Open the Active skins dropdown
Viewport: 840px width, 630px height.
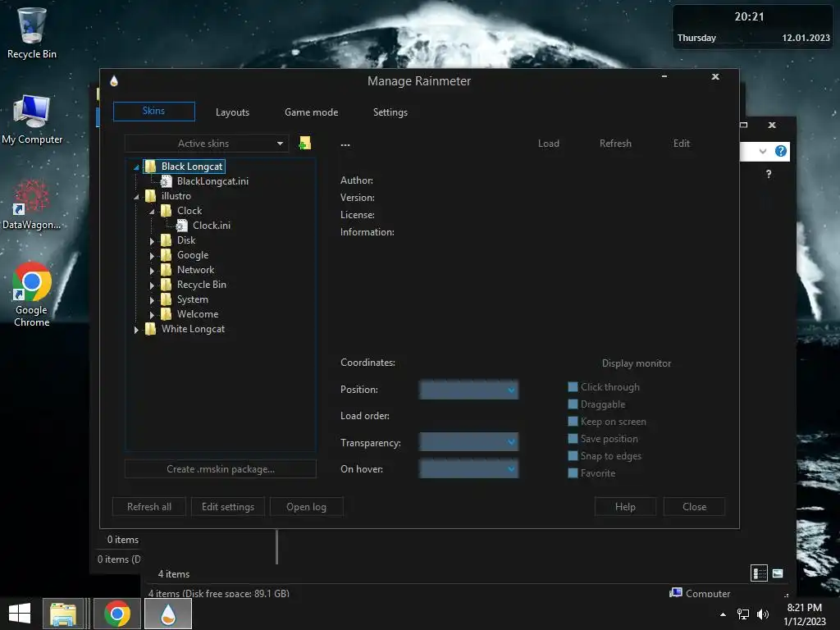[x=207, y=144]
